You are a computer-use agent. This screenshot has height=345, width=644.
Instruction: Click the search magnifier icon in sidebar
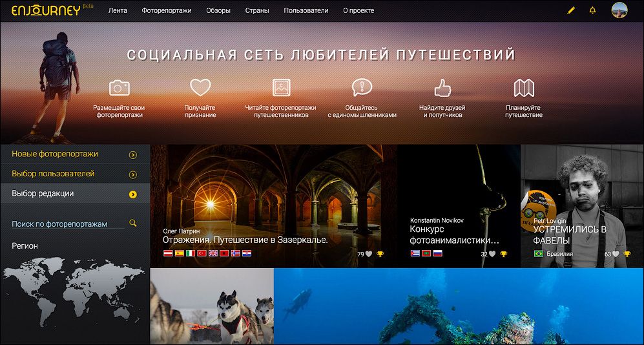tap(132, 223)
